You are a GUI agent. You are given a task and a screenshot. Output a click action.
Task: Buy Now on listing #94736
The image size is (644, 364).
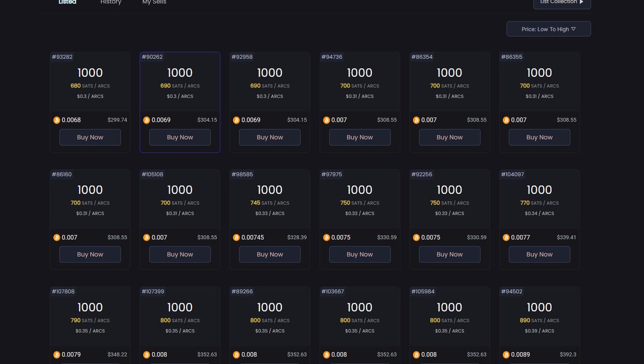point(360,137)
